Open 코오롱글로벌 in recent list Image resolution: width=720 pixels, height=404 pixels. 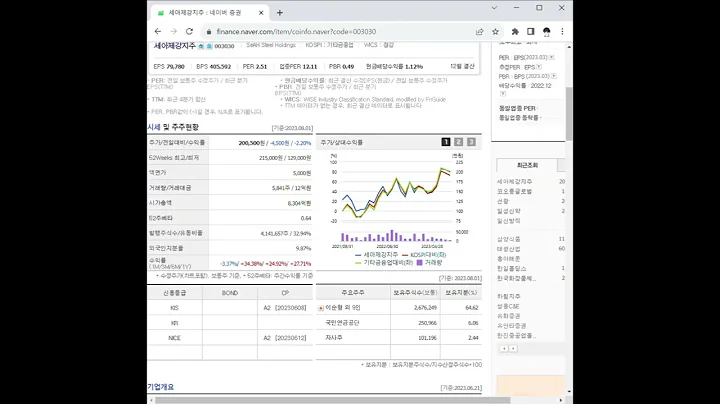click(514, 191)
